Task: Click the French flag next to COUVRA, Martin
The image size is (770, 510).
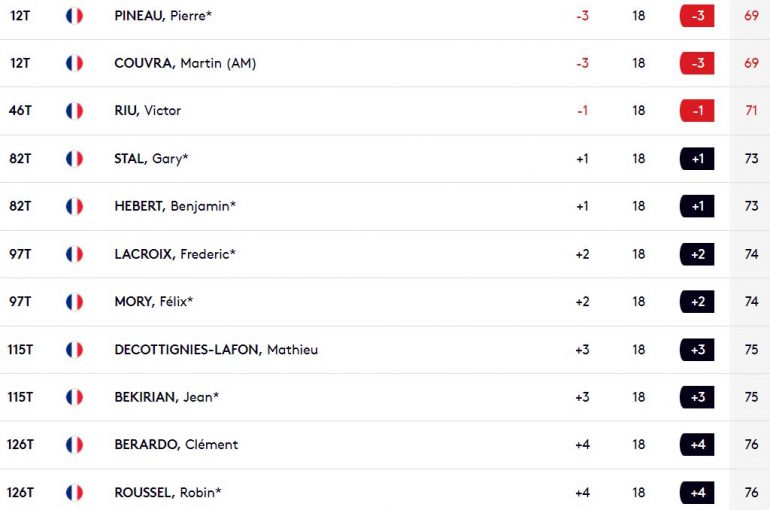Action: [74, 63]
